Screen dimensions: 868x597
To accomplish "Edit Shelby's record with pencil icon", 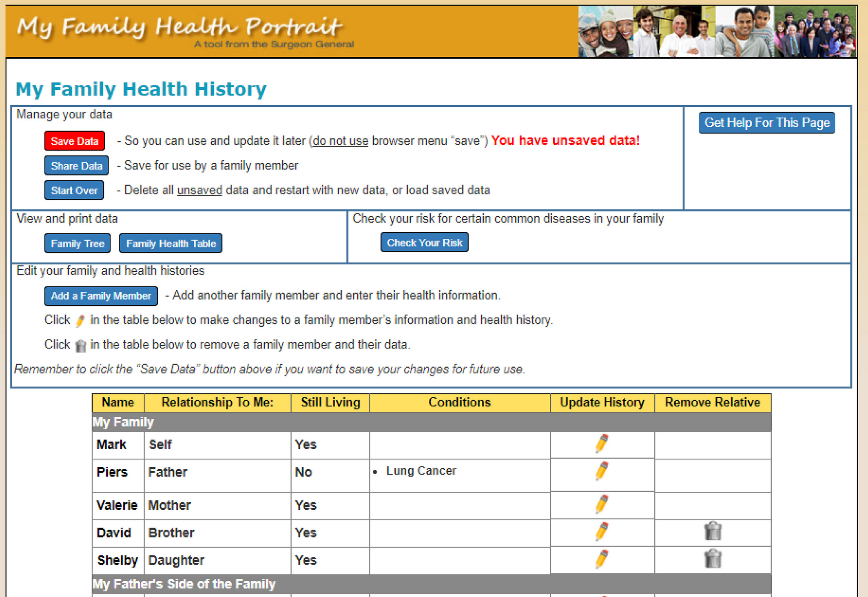I will click(x=602, y=559).
